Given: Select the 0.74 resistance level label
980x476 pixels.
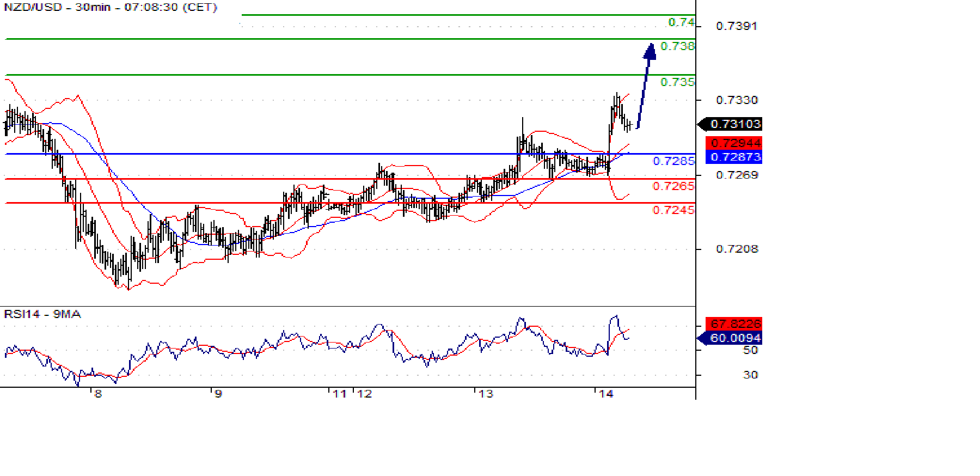Looking at the screenshot, I should tap(681, 22).
